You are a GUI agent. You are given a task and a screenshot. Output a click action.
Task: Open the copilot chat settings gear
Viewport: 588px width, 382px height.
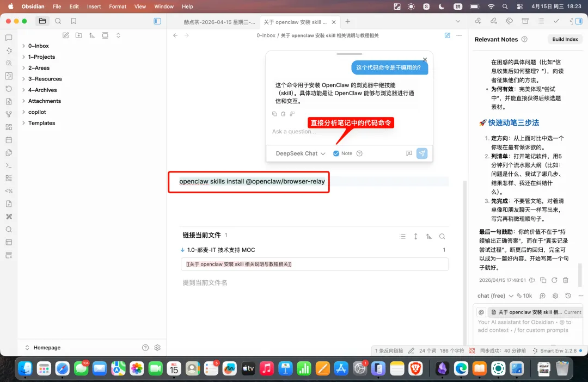555,296
